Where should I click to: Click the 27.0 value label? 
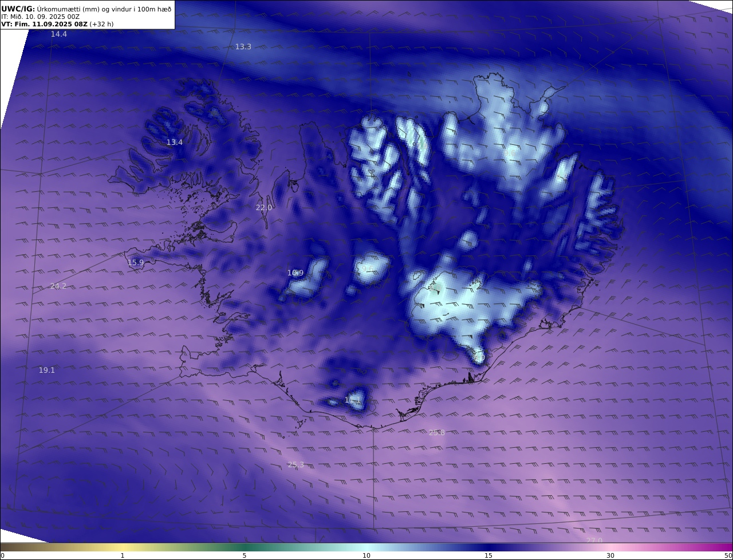coord(594,541)
